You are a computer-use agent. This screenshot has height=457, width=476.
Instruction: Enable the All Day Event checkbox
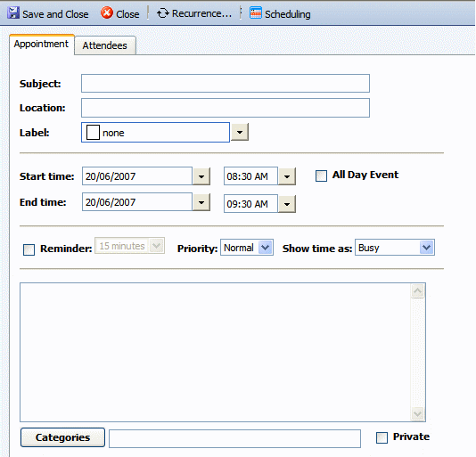[x=321, y=175]
